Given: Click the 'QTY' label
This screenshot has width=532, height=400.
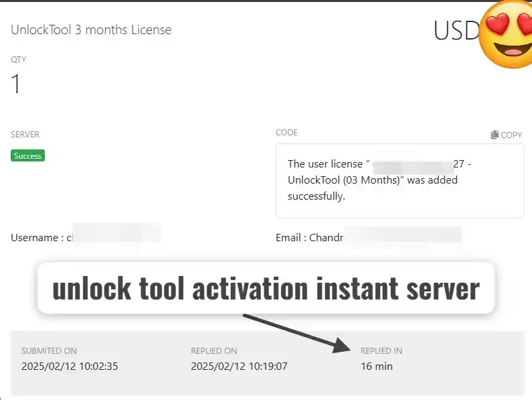Looking at the screenshot, I should (x=18, y=60).
